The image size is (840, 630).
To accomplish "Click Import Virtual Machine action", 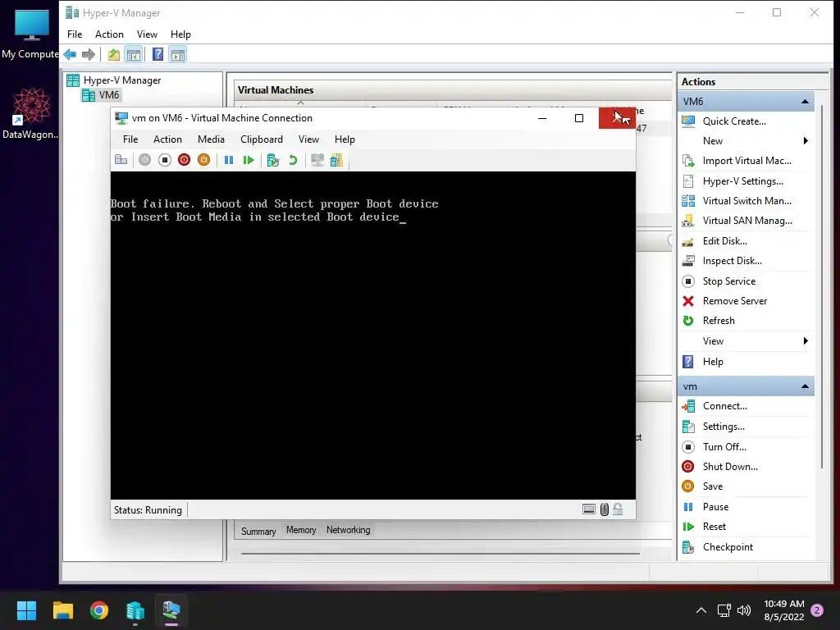I will click(746, 161).
